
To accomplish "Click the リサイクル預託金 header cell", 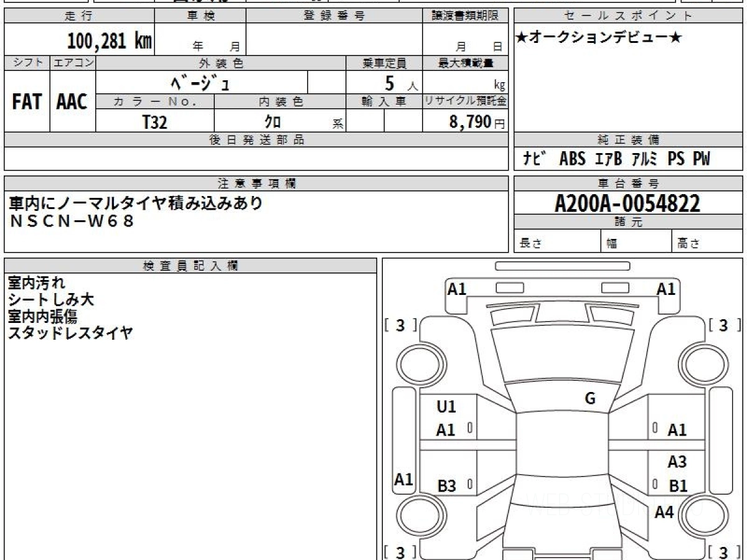I will (x=466, y=101).
